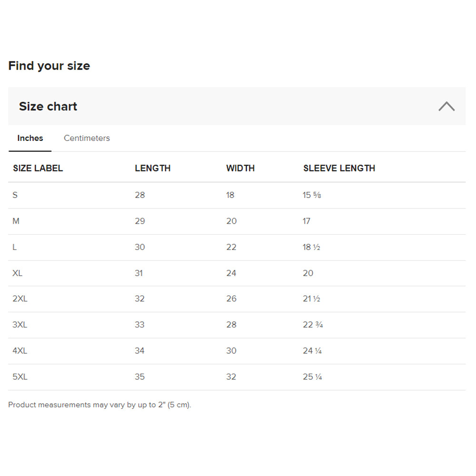Screen dimensions: 476x476
Task: Switch to the Centimeters tab
Action: [87, 138]
